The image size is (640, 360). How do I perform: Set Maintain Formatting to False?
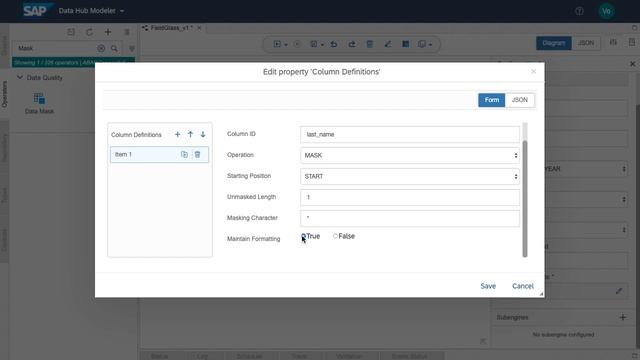[335, 236]
